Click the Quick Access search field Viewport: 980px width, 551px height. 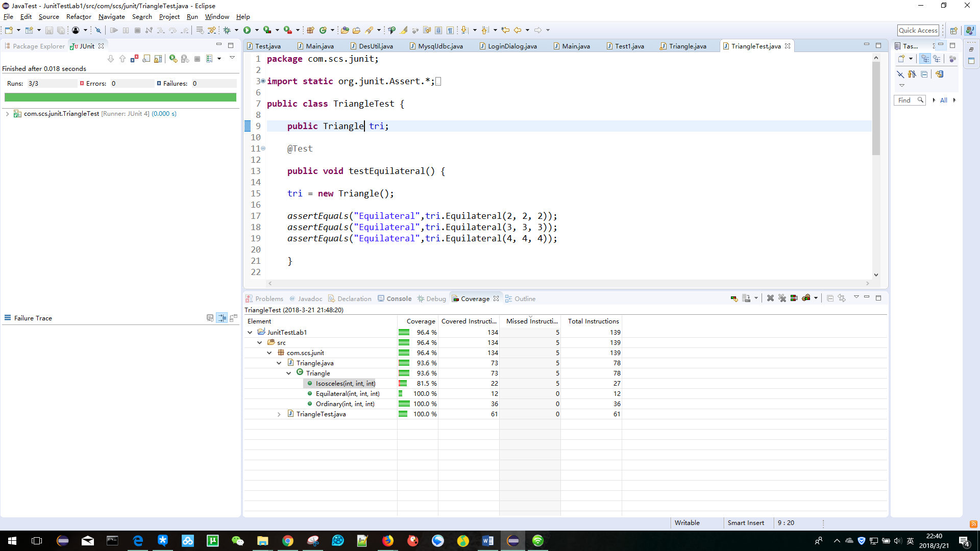point(918,30)
